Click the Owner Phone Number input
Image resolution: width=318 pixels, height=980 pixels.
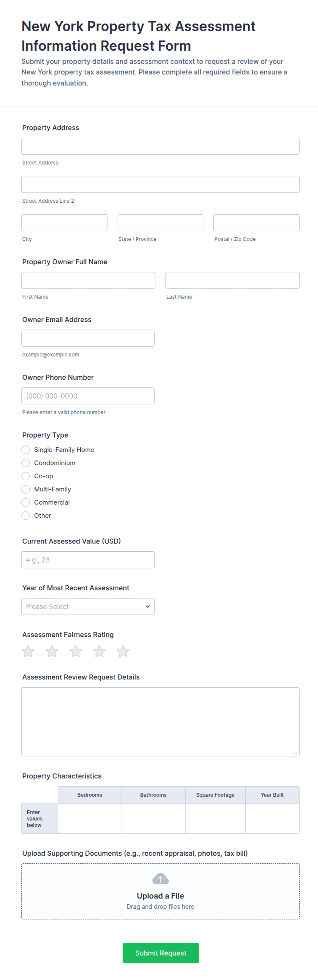tap(88, 395)
